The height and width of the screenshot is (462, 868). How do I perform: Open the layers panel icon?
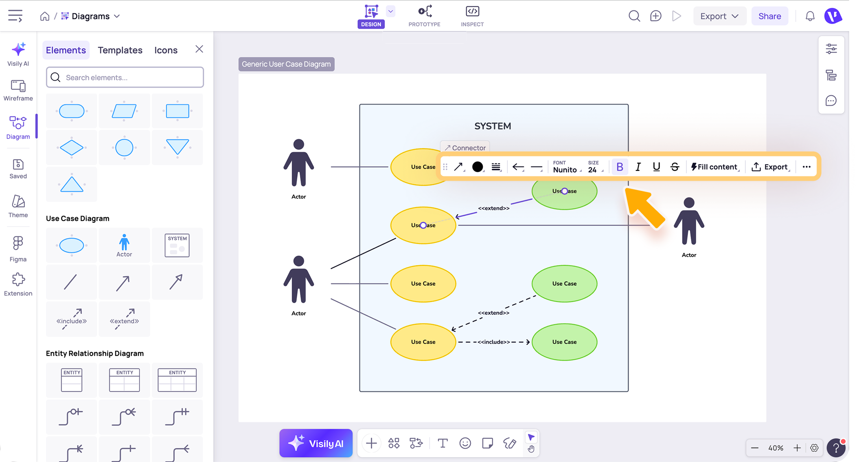(831, 75)
